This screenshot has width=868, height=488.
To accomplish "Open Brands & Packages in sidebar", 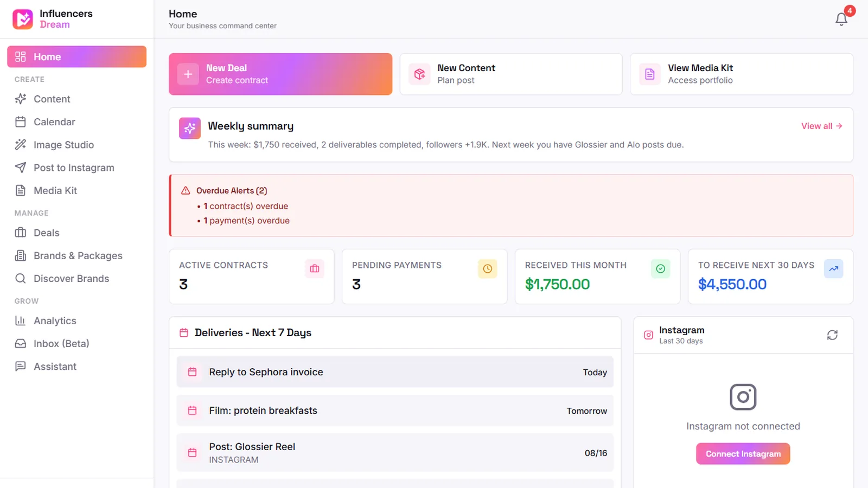I will point(76,255).
